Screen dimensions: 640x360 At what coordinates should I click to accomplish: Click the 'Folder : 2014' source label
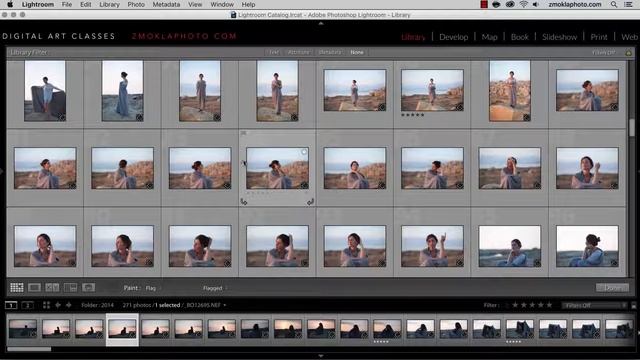[97, 305]
